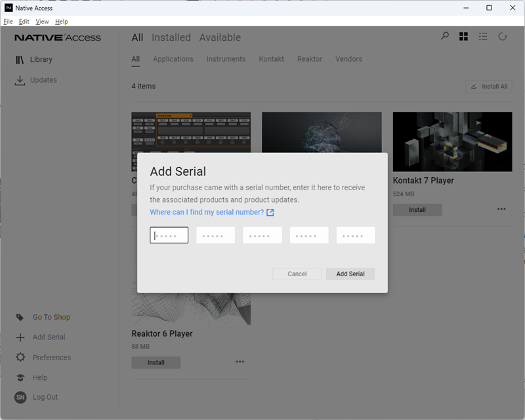Click the Preferences label in sidebar

[52, 358]
